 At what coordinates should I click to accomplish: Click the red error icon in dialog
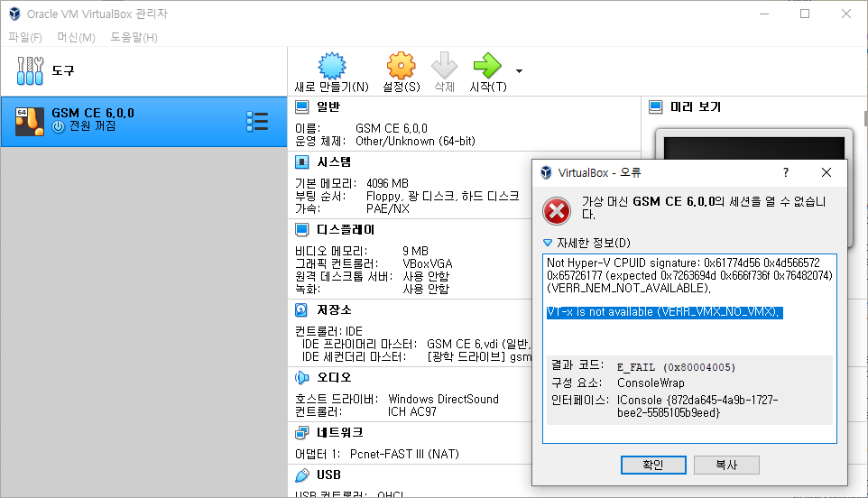point(557,211)
